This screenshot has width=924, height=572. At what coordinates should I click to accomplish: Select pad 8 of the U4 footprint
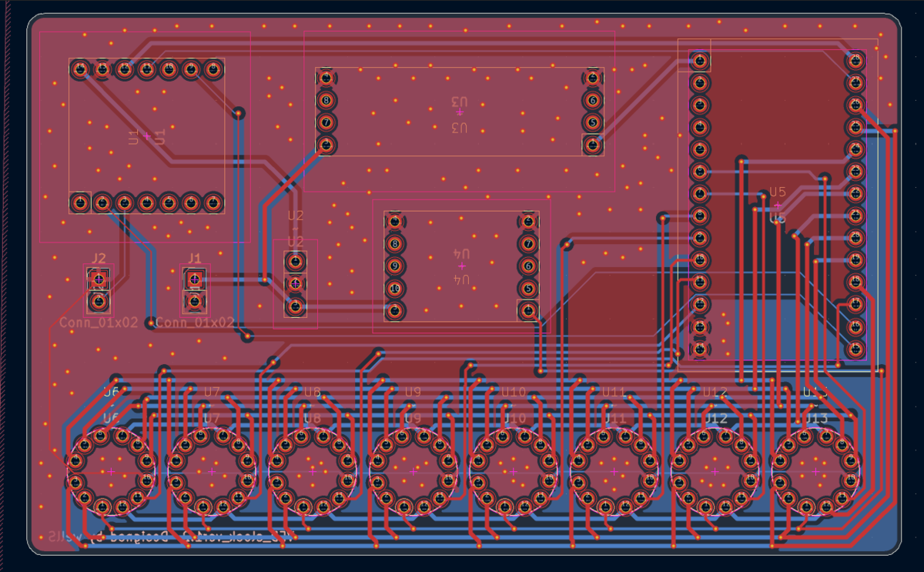395,244
